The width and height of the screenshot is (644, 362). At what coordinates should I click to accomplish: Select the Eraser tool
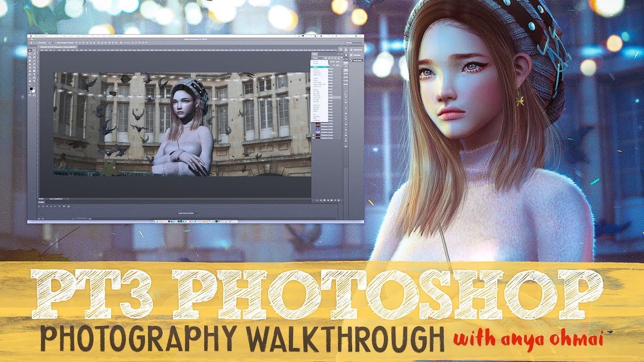(30, 68)
